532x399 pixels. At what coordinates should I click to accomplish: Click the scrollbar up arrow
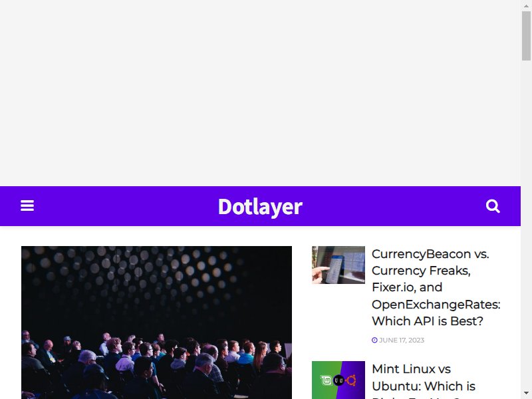(x=526, y=5)
